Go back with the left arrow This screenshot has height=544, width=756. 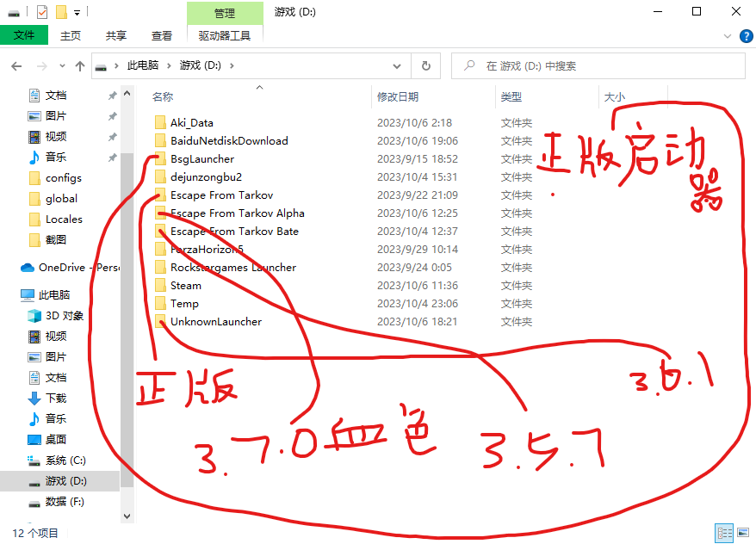[16, 66]
